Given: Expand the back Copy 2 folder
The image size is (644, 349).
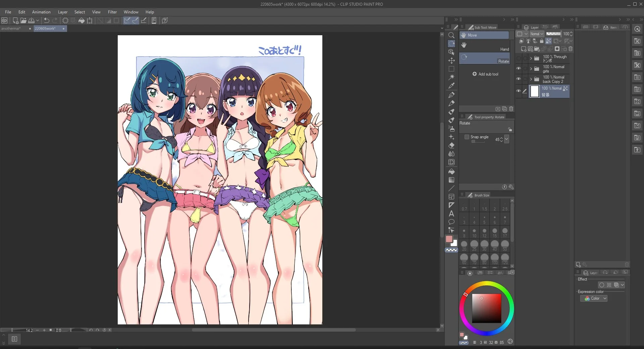Looking at the screenshot, I should coord(531,79).
